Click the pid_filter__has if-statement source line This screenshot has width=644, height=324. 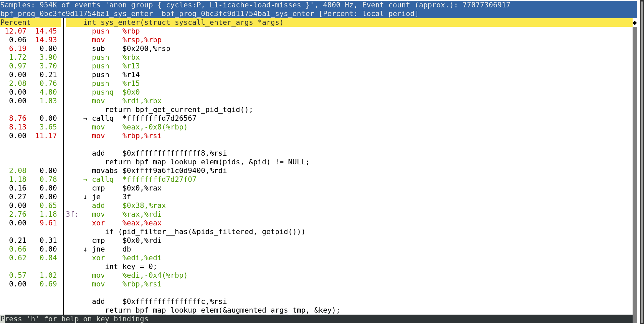205,232
